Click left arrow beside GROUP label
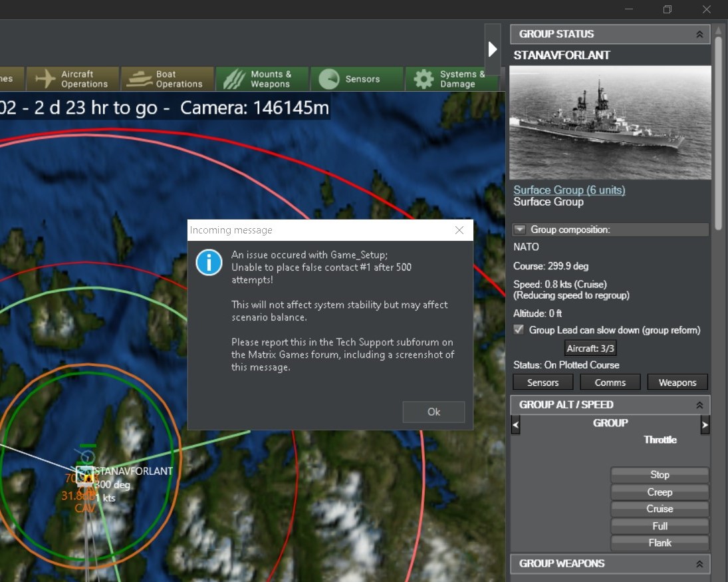728x582 pixels. pyautogui.click(x=515, y=424)
